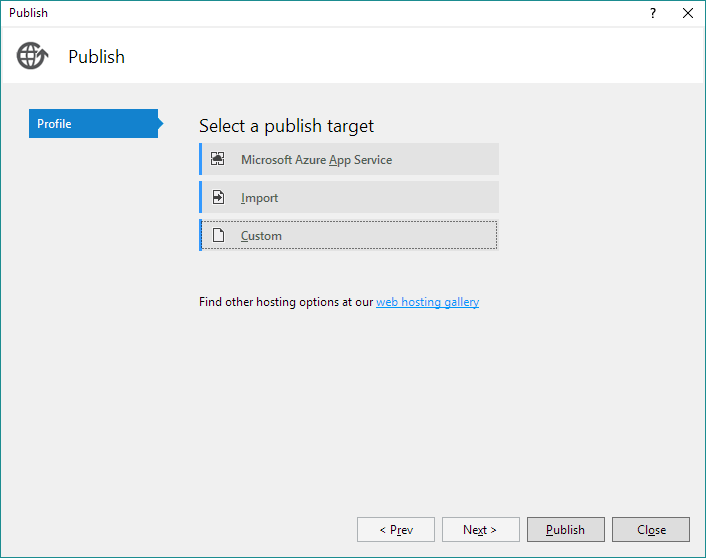Screen dimensions: 706x558
Task: Open the web hosting gallery link
Action: tap(427, 302)
